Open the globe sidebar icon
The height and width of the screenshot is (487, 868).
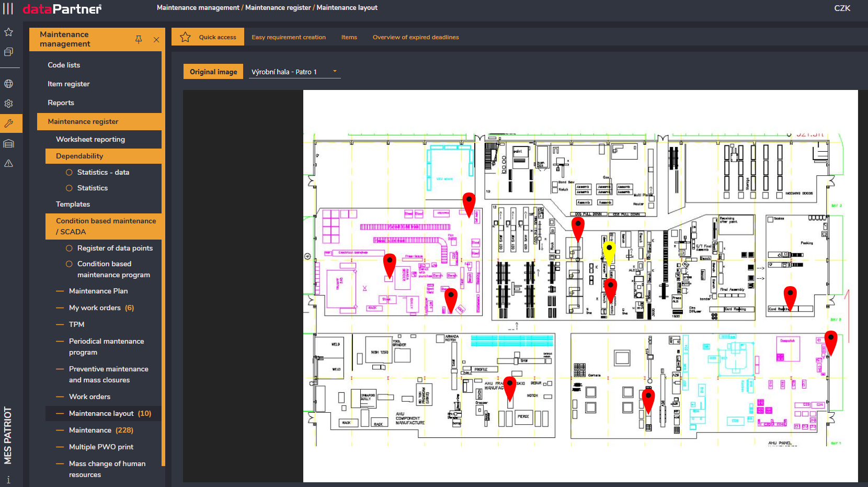pyautogui.click(x=8, y=84)
